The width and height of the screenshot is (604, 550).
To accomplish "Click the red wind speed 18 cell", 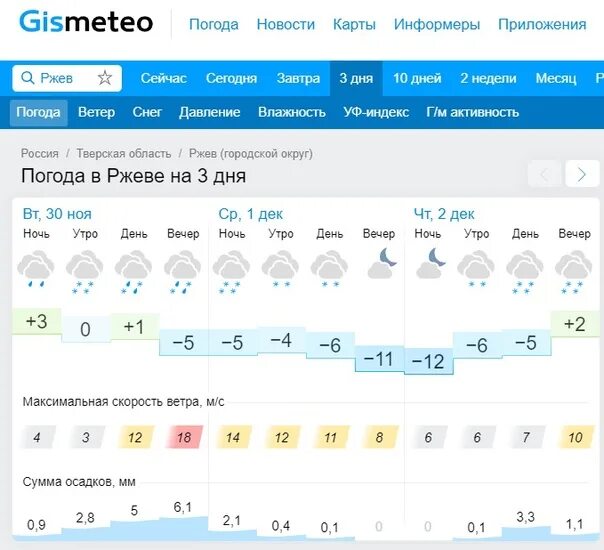I will (x=183, y=437).
